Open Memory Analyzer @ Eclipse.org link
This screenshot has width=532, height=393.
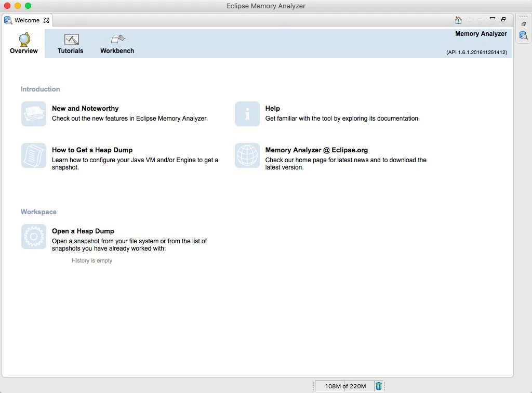(x=316, y=150)
